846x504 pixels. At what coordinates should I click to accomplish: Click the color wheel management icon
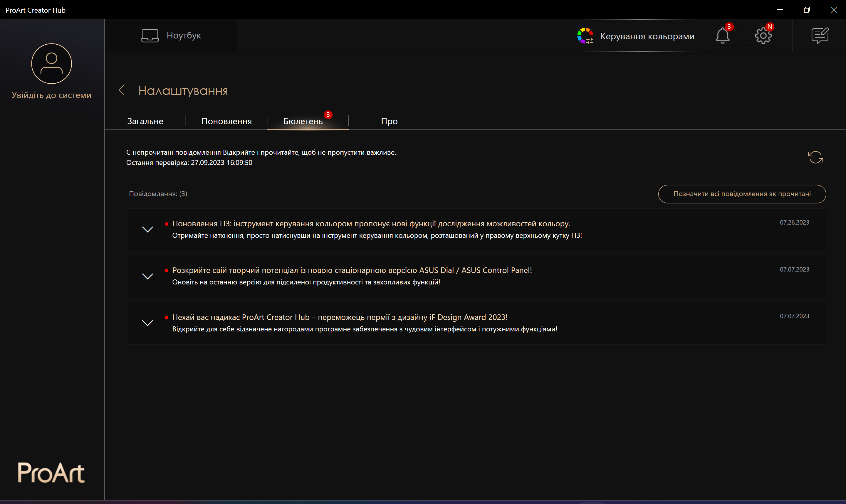tap(585, 36)
